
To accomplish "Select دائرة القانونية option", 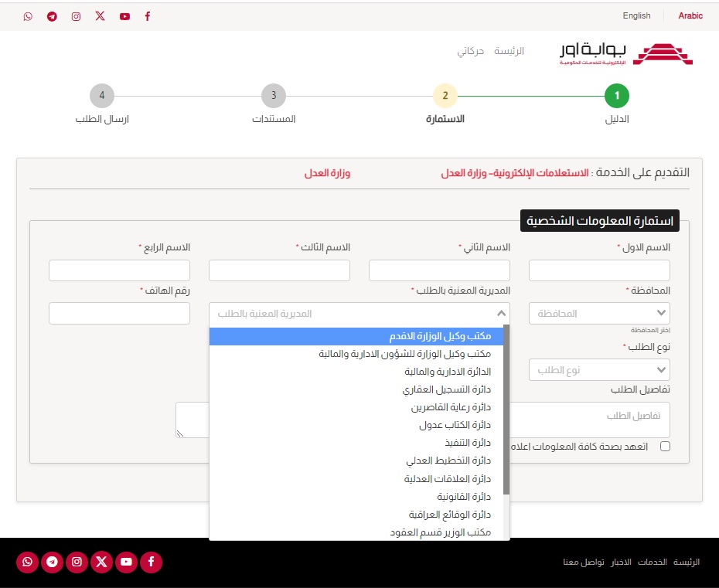I will [x=356, y=497].
